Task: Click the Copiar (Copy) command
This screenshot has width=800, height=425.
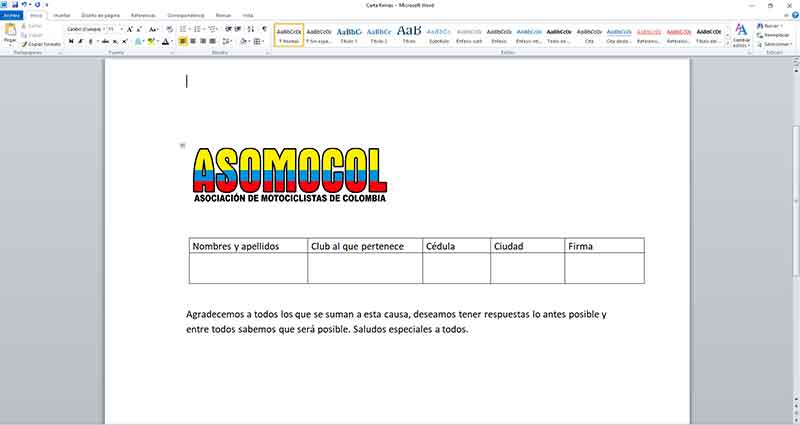Action: [33, 35]
